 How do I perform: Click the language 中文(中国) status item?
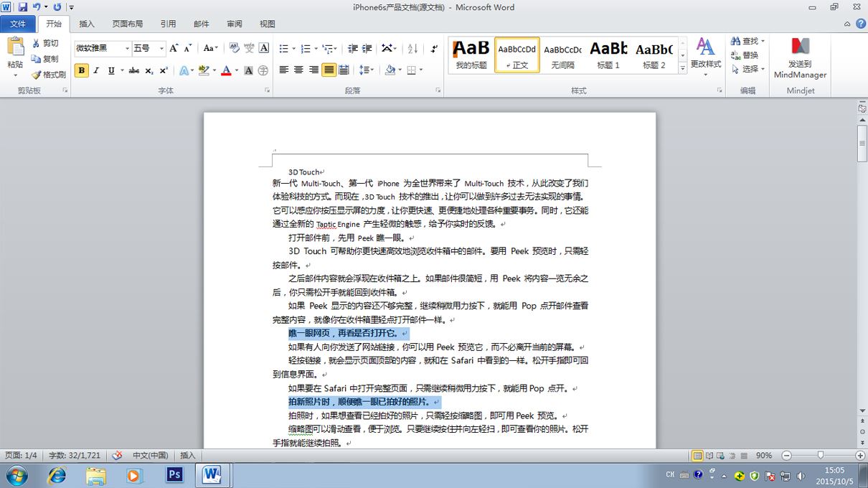[150, 455]
